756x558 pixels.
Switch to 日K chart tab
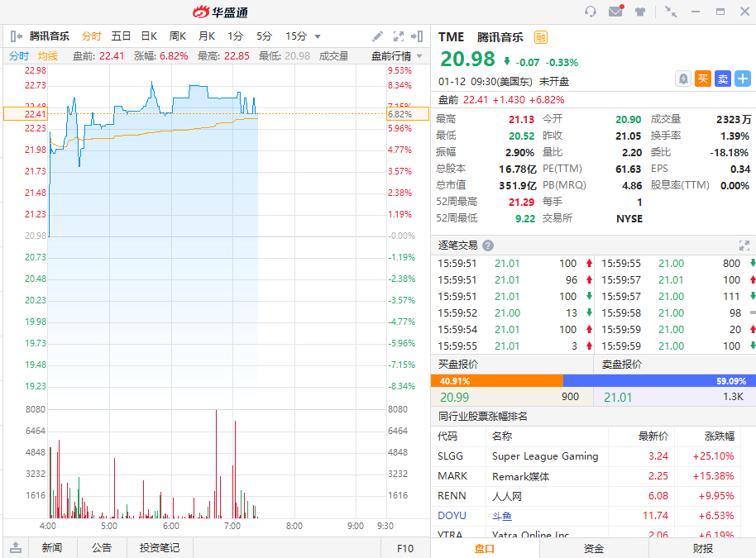coord(149,36)
